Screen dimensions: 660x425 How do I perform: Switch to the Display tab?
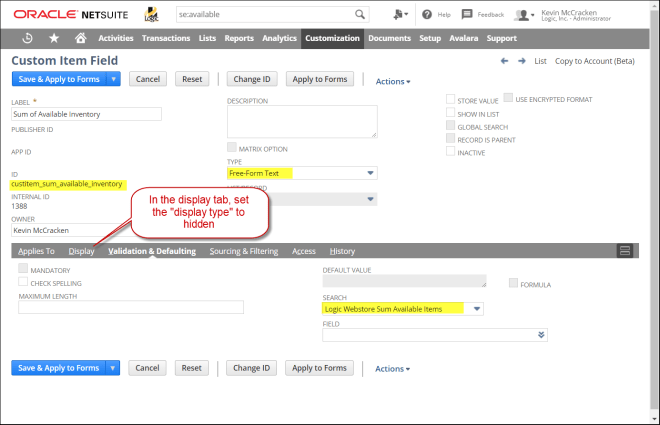[81, 251]
